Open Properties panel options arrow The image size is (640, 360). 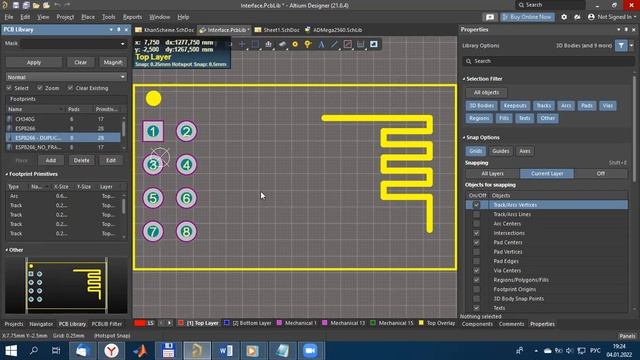[618, 30]
